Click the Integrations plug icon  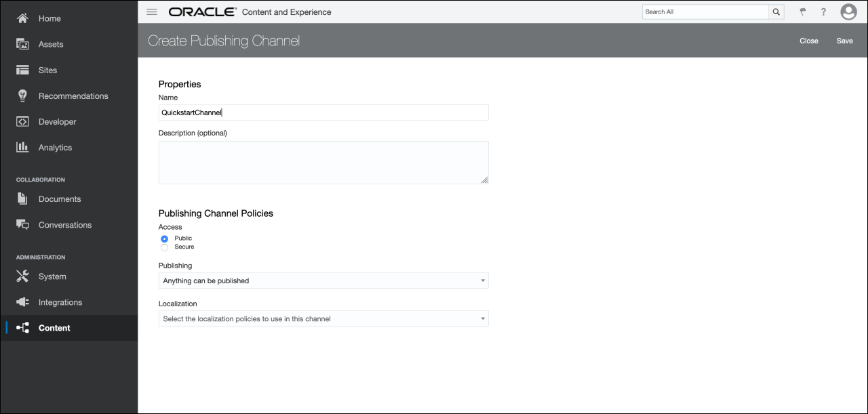coord(22,302)
